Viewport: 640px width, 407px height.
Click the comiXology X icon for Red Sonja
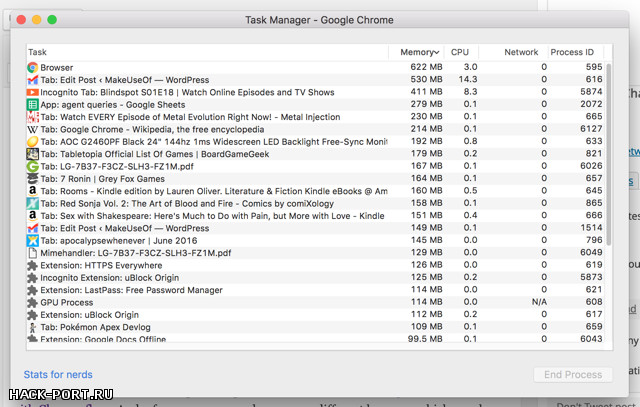(x=33, y=203)
